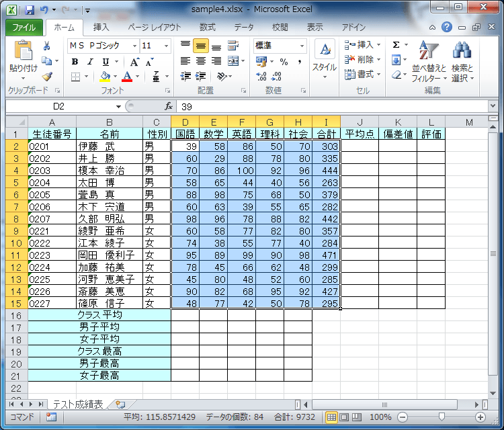Open the スタイル styles button
504x430 pixels.
pyautogui.click(x=325, y=59)
